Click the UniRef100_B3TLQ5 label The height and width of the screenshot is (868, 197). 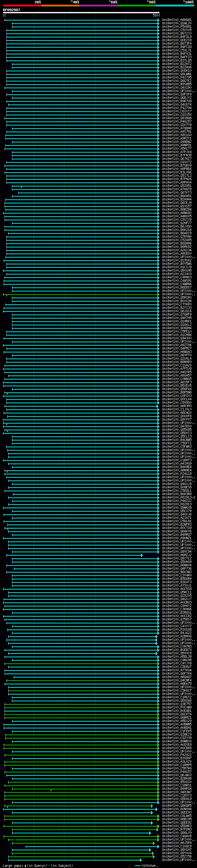[176, 61]
